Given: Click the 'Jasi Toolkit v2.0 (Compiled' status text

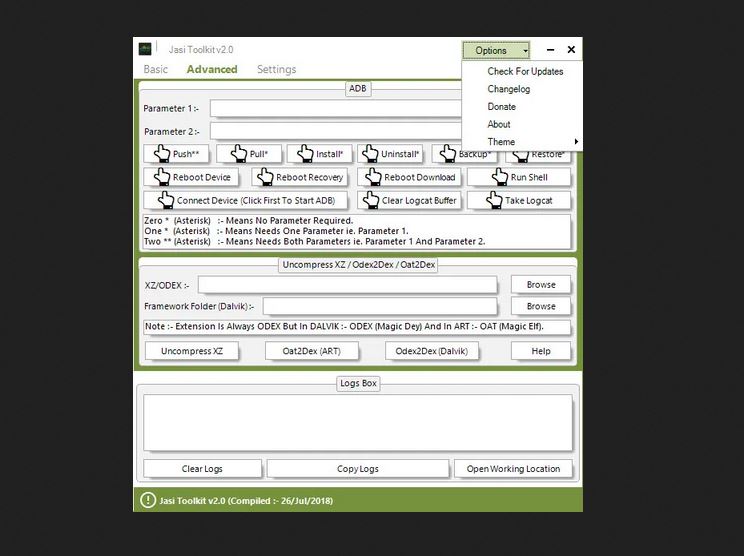Looking at the screenshot, I should (x=246, y=500).
